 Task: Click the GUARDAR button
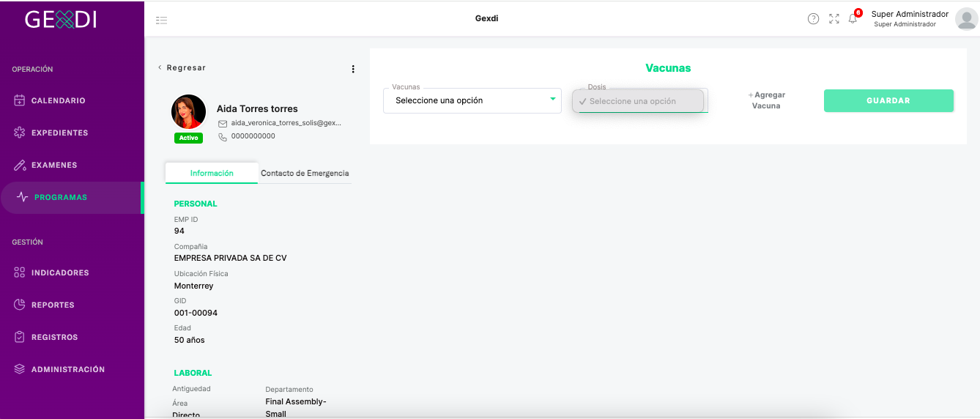click(x=888, y=100)
